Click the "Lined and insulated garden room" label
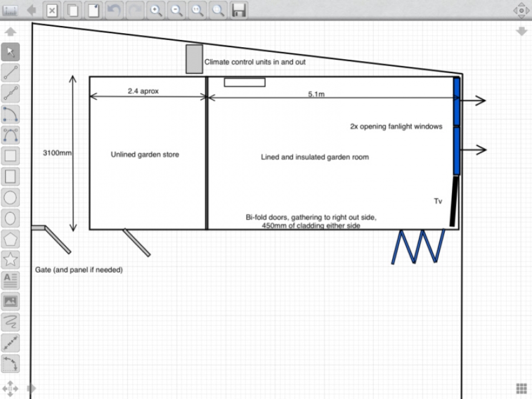Viewport: 532px width, 399px height. click(x=314, y=157)
